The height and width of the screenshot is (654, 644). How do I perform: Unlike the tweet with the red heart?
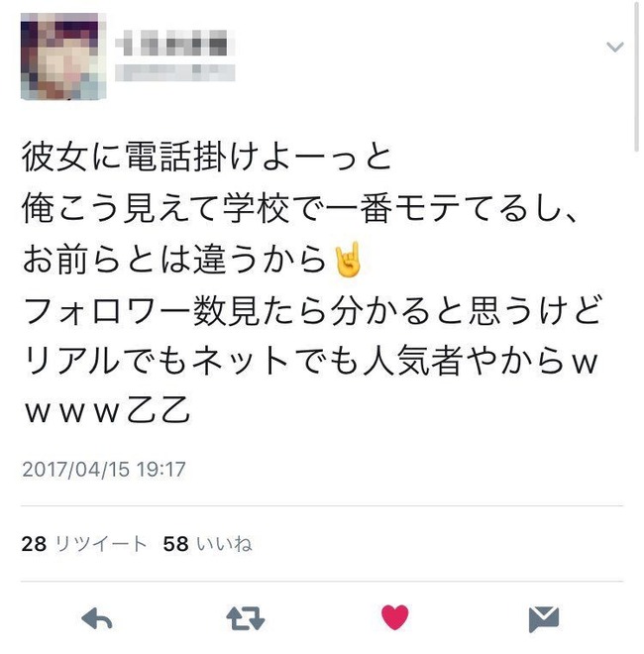(394, 617)
